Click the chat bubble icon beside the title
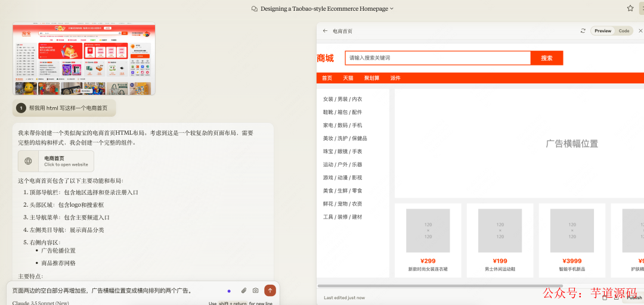Viewport: 644px width, 305px height. click(255, 8)
